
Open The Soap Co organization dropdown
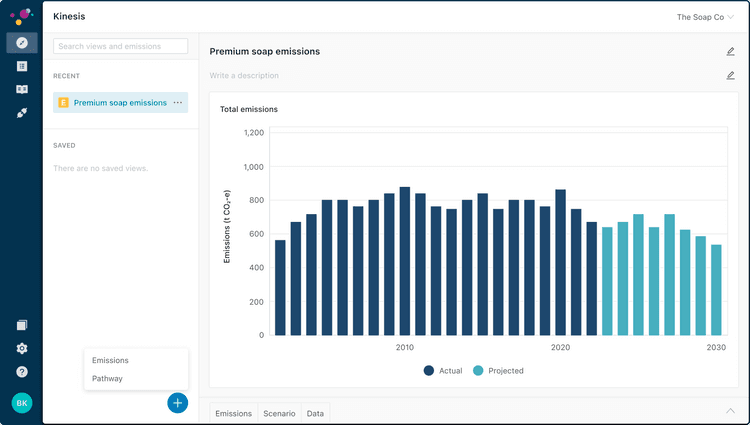tap(705, 17)
